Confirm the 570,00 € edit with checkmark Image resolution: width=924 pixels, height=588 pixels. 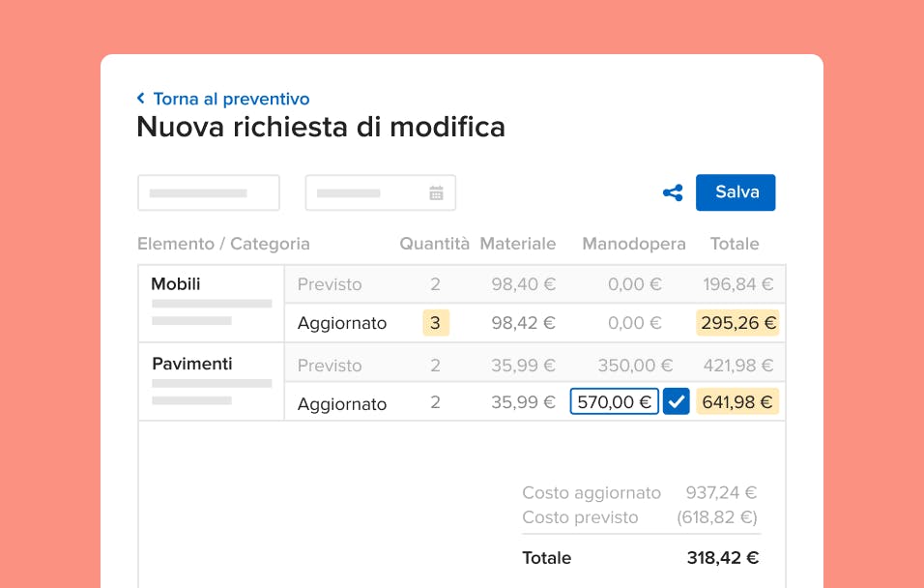point(677,402)
